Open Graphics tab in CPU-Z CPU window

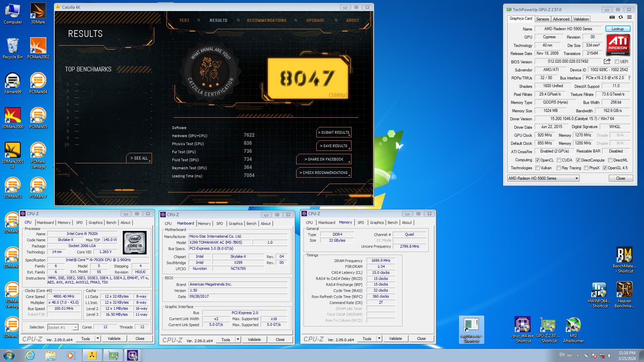point(95,223)
